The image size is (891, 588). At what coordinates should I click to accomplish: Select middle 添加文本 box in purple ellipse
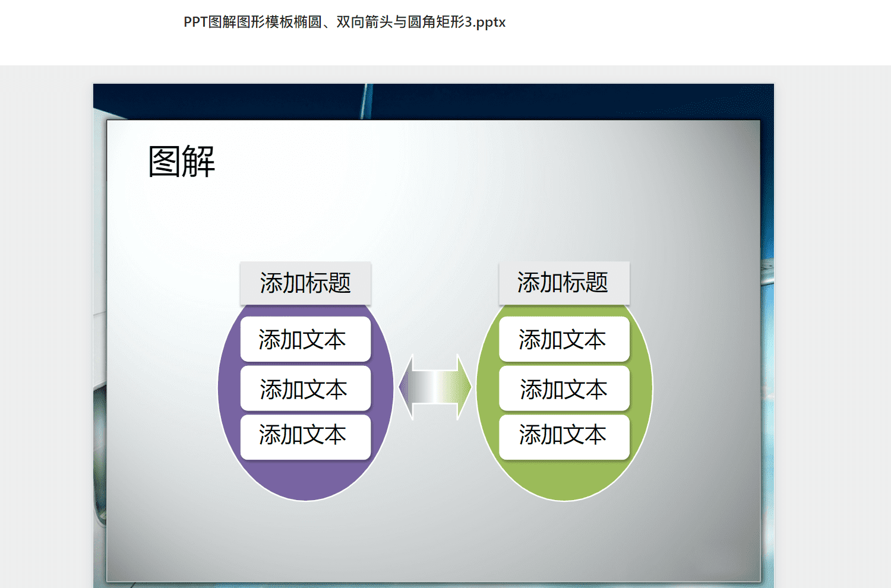(x=305, y=388)
